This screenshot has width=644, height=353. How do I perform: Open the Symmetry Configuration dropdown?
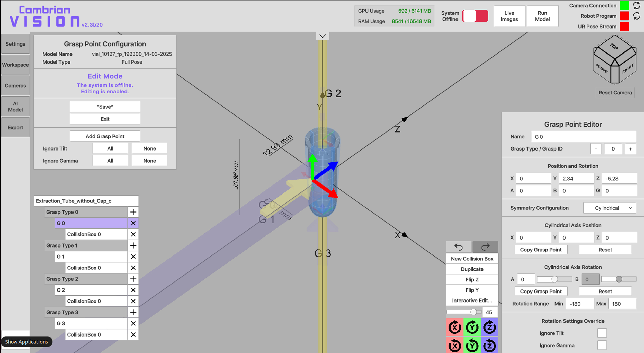pos(609,208)
